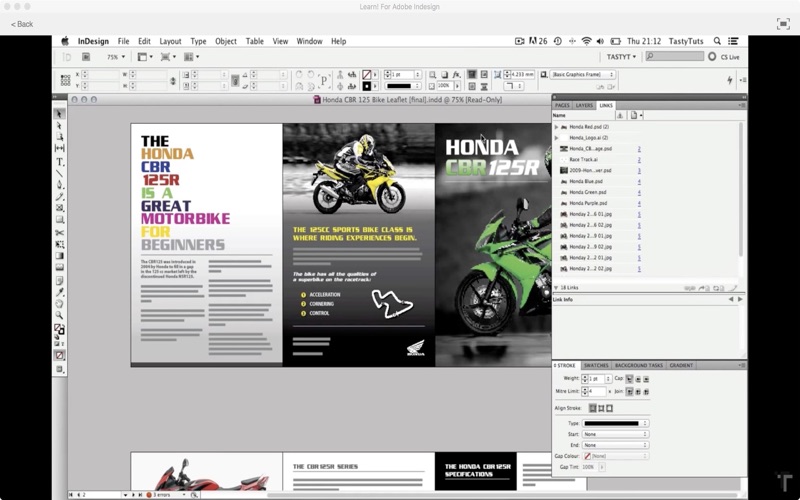Click the stroke Weight input field
This screenshot has width=800, height=500.
pyautogui.click(x=599, y=379)
